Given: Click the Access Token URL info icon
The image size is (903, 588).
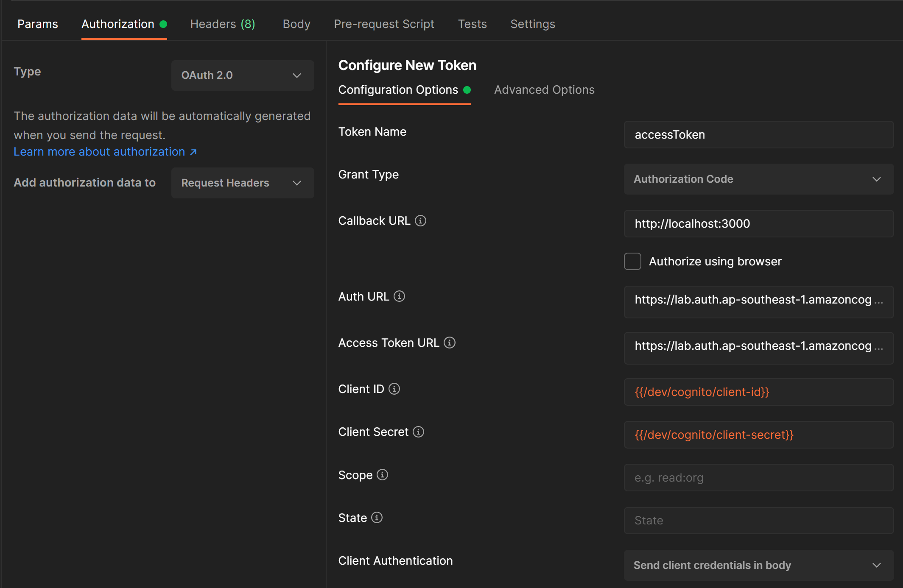Looking at the screenshot, I should click(x=450, y=343).
